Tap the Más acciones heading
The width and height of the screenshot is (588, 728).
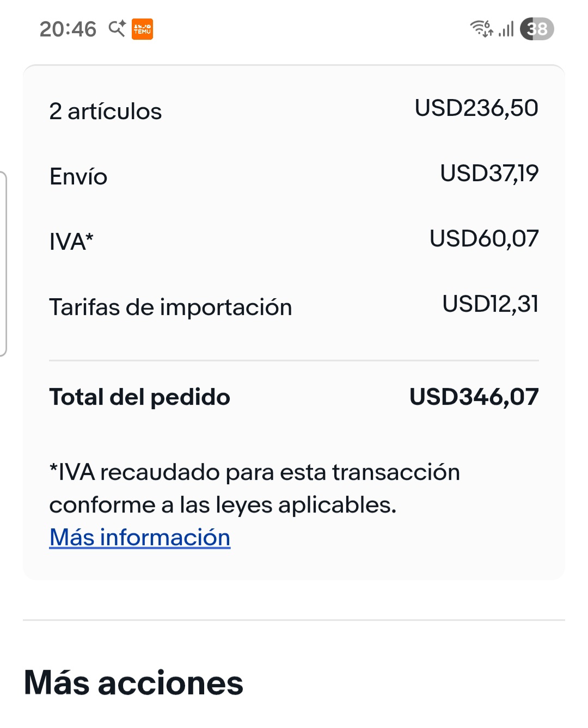(x=133, y=683)
